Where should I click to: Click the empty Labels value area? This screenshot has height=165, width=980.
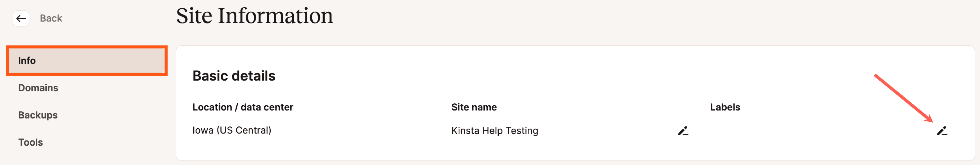click(x=799, y=131)
